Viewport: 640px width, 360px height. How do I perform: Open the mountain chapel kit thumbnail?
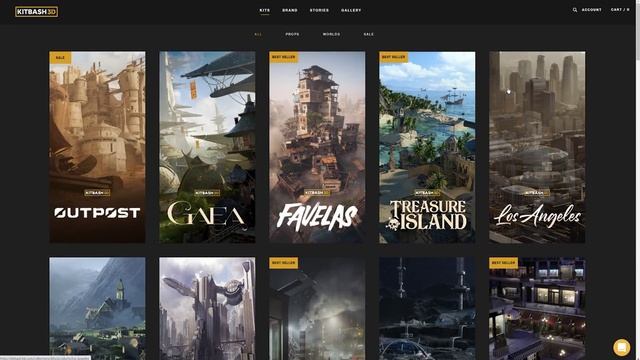point(97,309)
